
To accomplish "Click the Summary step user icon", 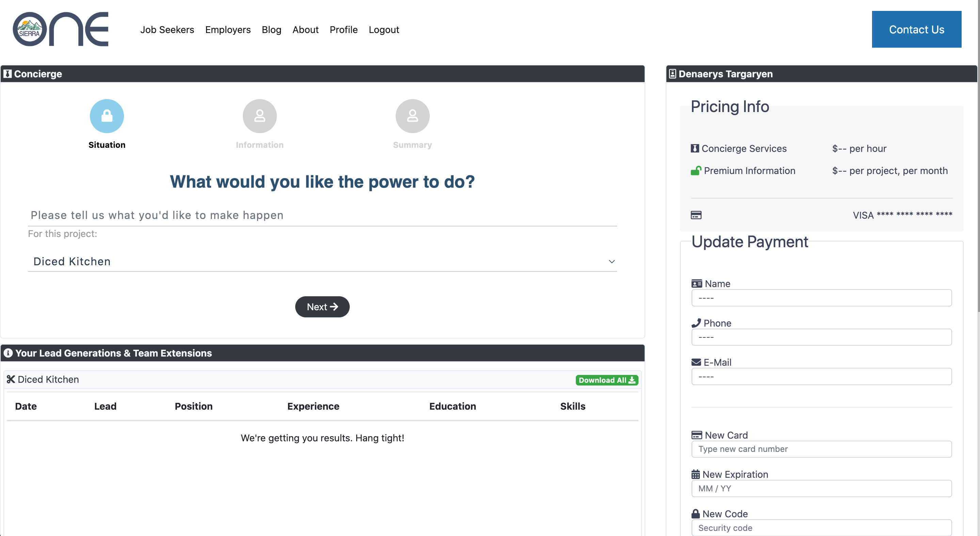I will (x=412, y=116).
